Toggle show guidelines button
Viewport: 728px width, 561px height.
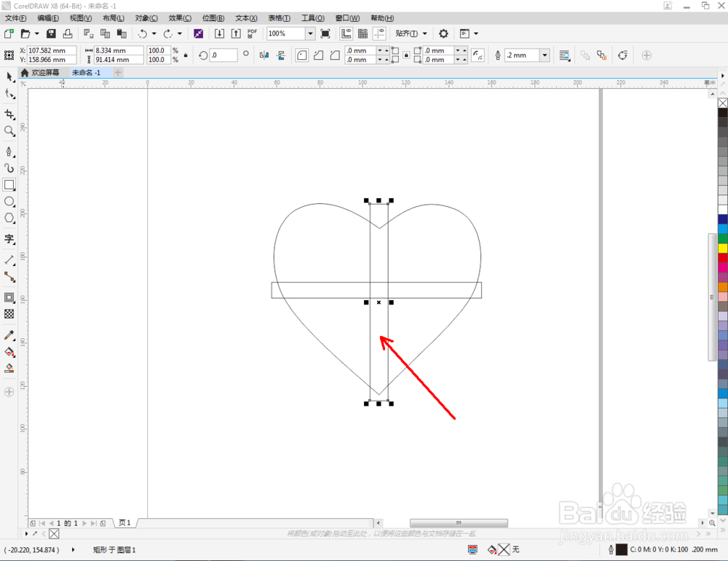coord(380,34)
